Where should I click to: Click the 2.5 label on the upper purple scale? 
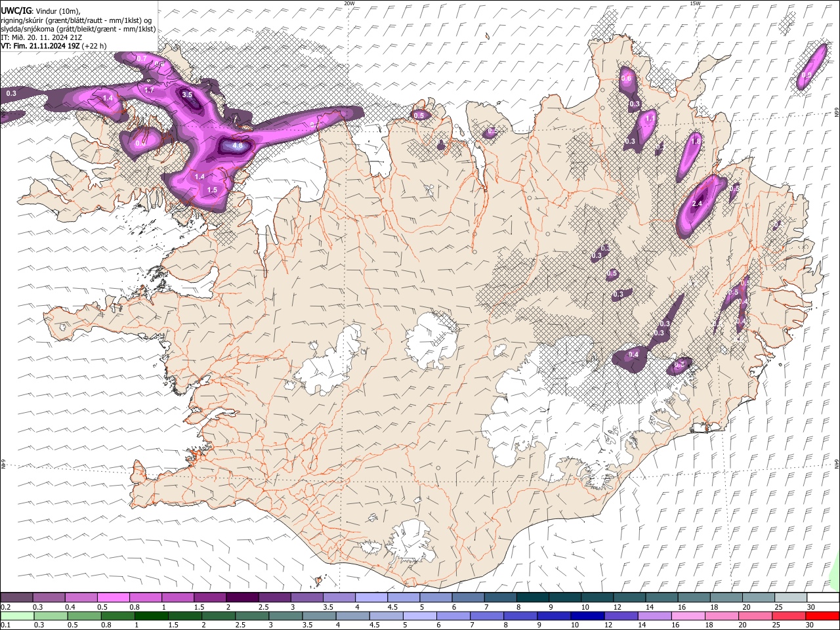(x=263, y=607)
